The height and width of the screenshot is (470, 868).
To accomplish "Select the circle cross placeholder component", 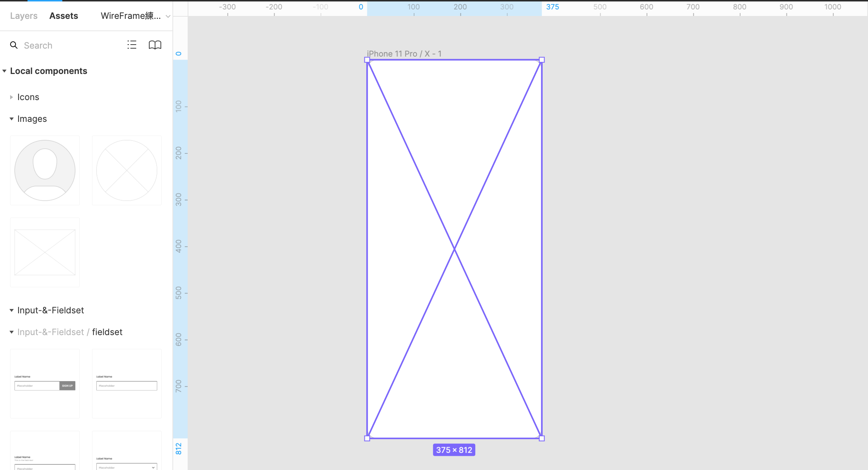I will tap(127, 170).
